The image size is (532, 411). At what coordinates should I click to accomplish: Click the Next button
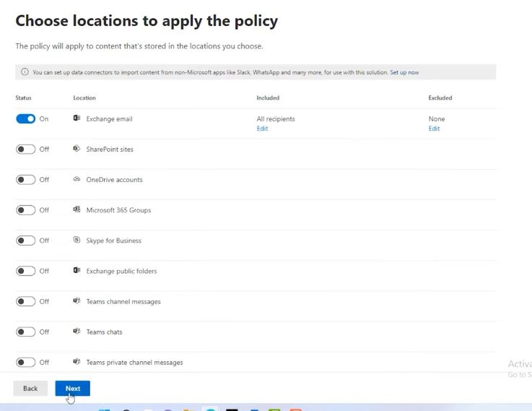click(x=73, y=389)
